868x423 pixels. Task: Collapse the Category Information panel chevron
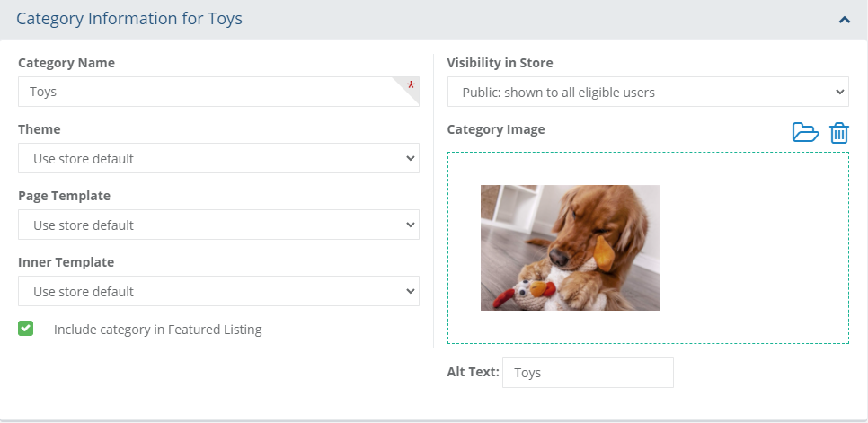(x=844, y=19)
